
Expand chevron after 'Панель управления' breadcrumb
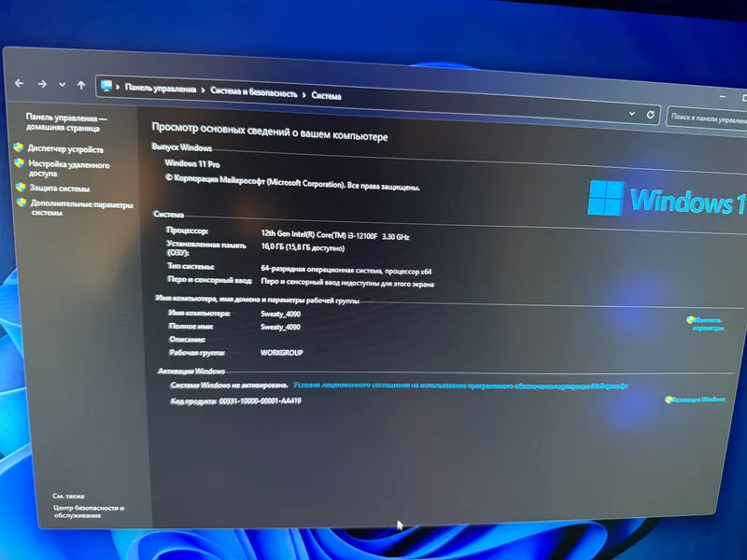tap(203, 91)
